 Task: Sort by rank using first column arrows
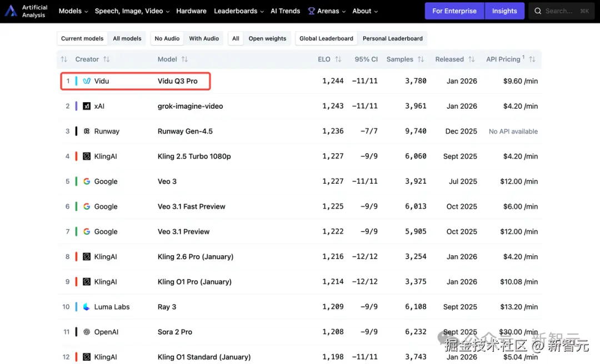click(x=64, y=59)
